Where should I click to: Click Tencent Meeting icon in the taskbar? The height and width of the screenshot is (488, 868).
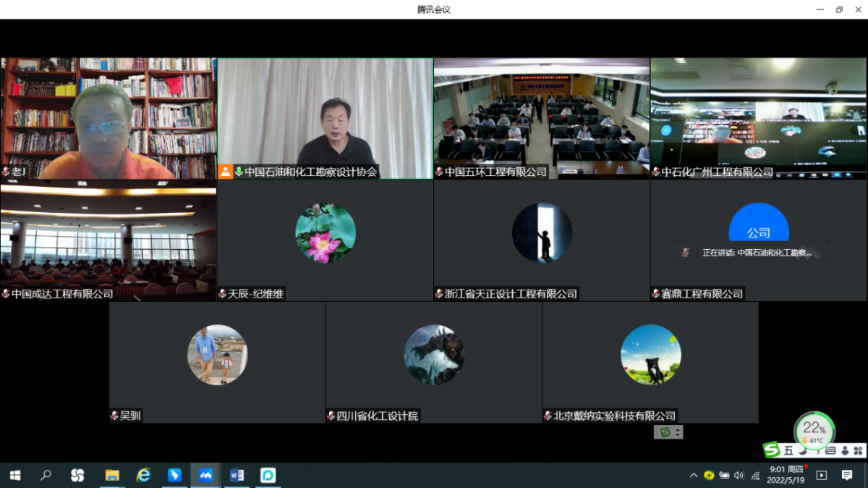[x=205, y=476]
